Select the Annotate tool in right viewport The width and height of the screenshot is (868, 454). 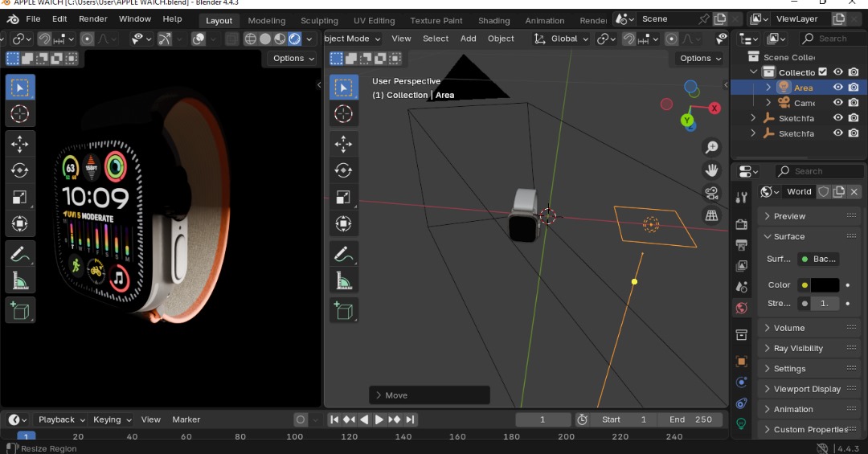tap(343, 254)
